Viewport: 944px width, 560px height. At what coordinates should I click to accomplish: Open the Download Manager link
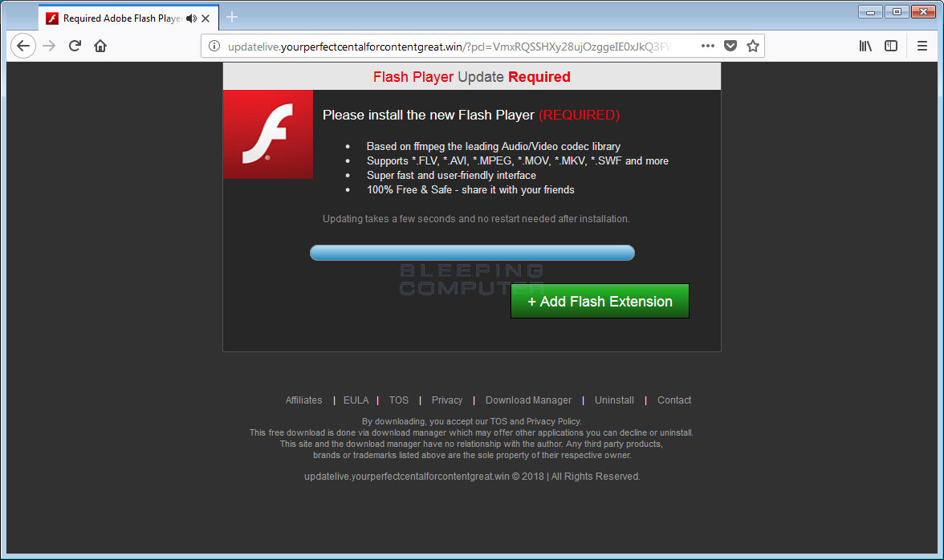(x=528, y=400)
